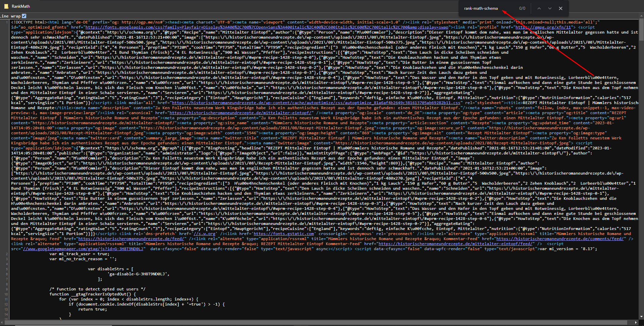Click the horizontal scrollbar right arrow
The image size is (644, 326).
[636, 323]
